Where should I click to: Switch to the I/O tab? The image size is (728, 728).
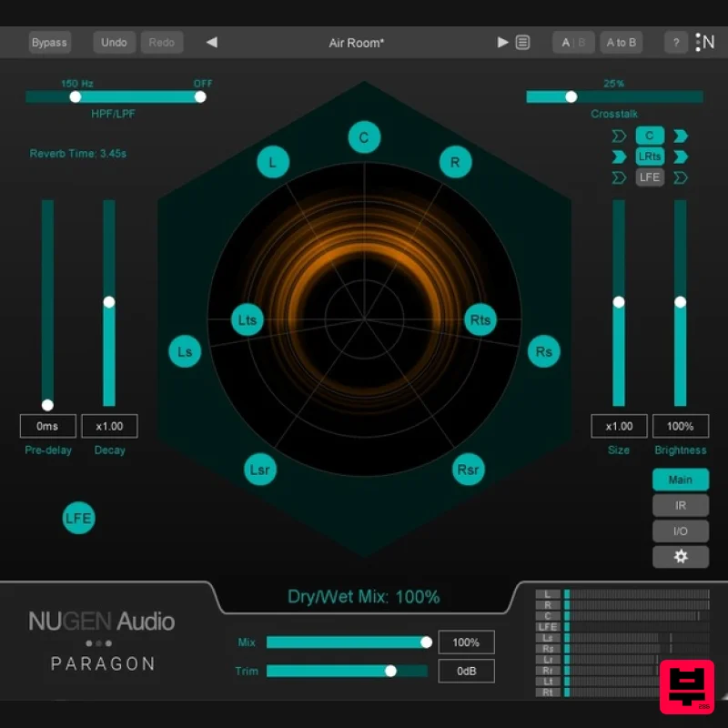(x=680, y=531)
